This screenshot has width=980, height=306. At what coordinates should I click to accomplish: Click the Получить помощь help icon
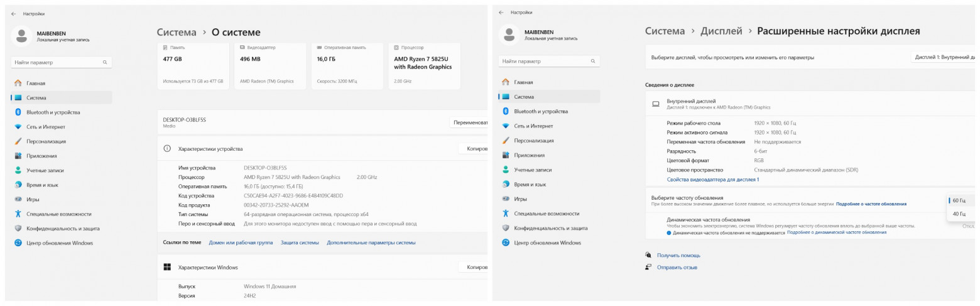(x=648, y=255)
